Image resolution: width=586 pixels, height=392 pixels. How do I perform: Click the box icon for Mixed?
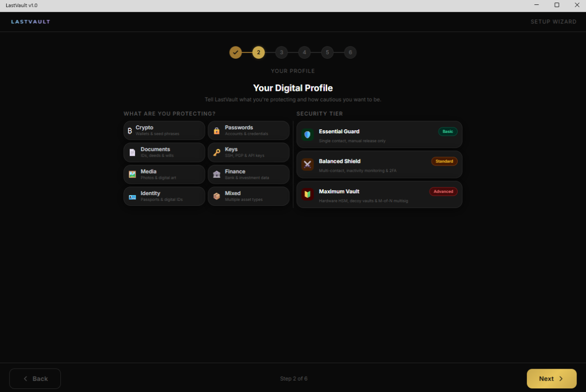click(217, 196)
